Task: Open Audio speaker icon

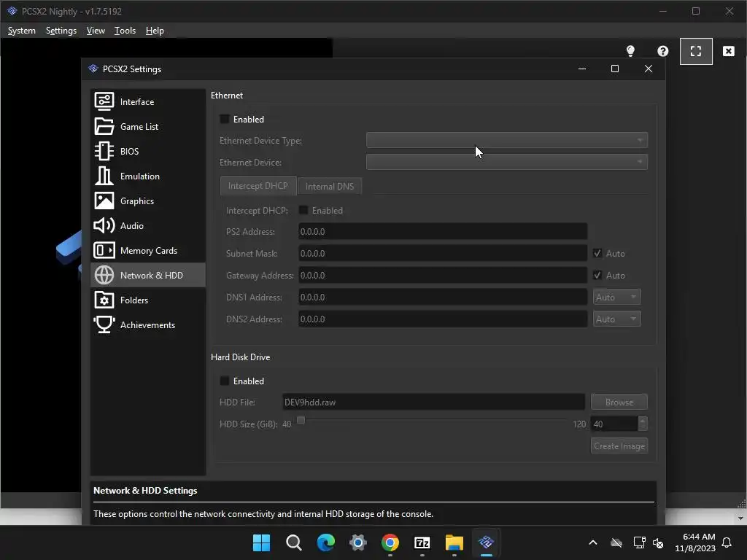Action: (x=104, y=225)
